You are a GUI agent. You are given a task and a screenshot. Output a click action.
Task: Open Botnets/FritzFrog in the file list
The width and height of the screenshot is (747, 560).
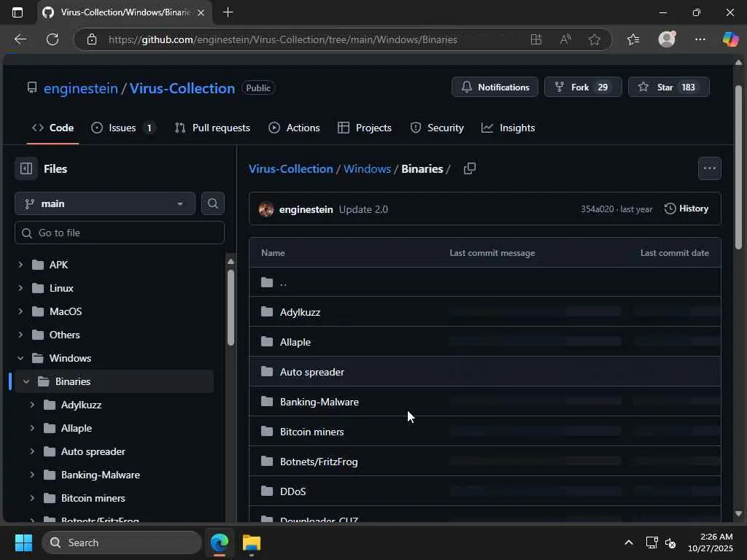click(x=319, y=462)
